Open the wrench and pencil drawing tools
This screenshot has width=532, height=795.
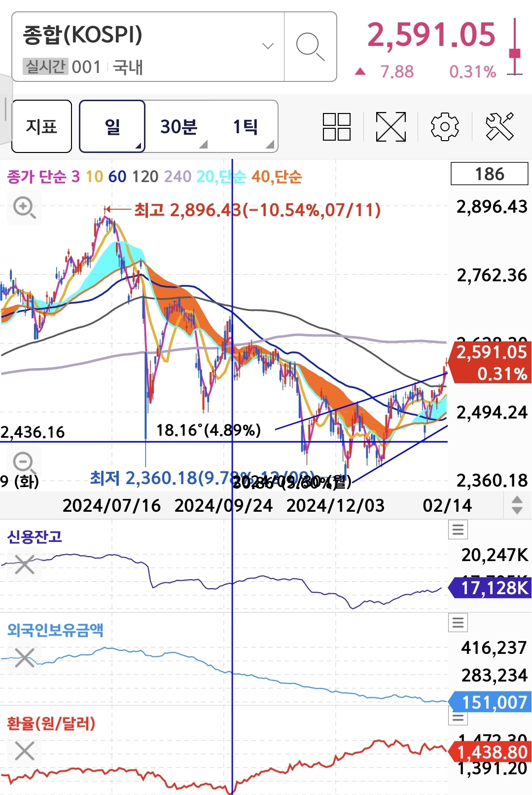pos(499,127)
